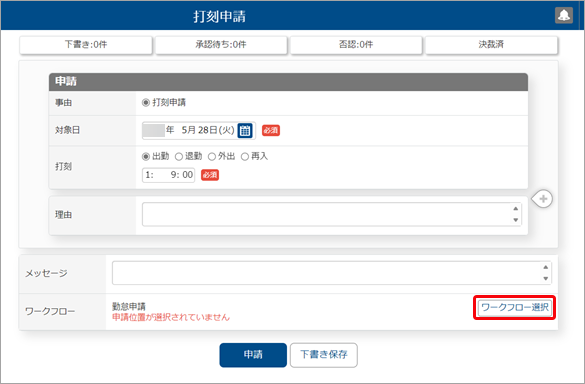The height and width of the screenshot is (384, 585).
Task: Open the 承認待ち:0件 tab
Action: pyautogui.click(x=221, y=45)
